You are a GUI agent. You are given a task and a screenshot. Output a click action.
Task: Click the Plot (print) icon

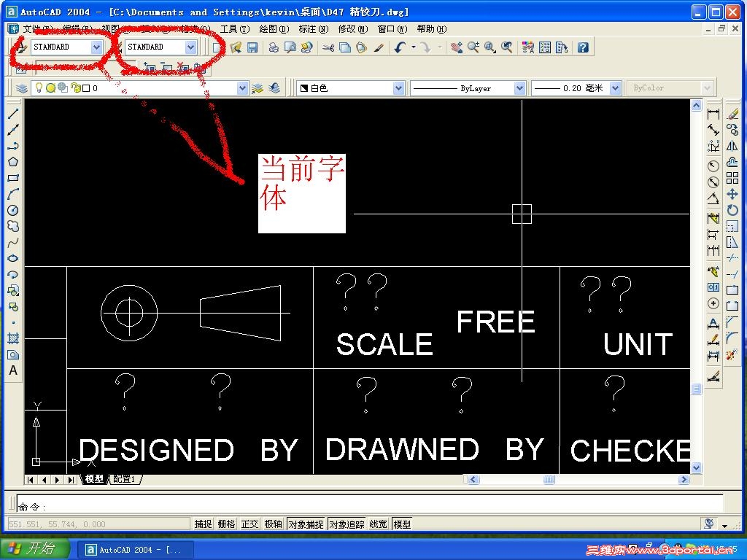[274, 47]
